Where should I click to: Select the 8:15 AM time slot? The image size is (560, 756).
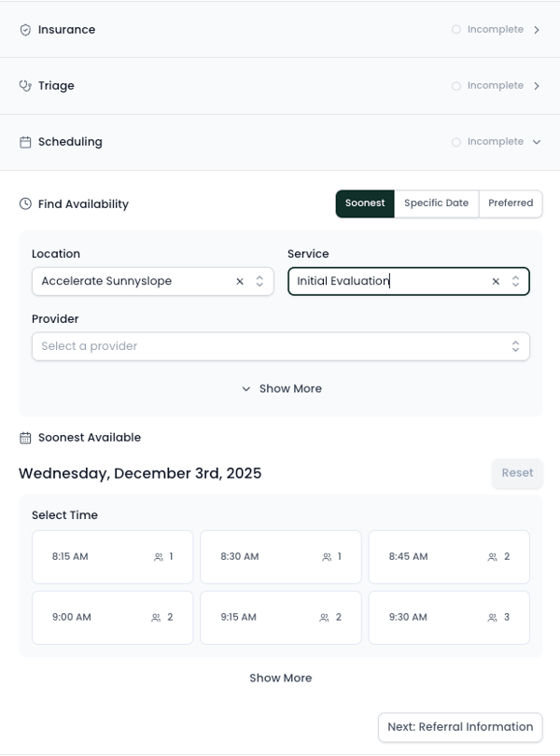point(112,557)
